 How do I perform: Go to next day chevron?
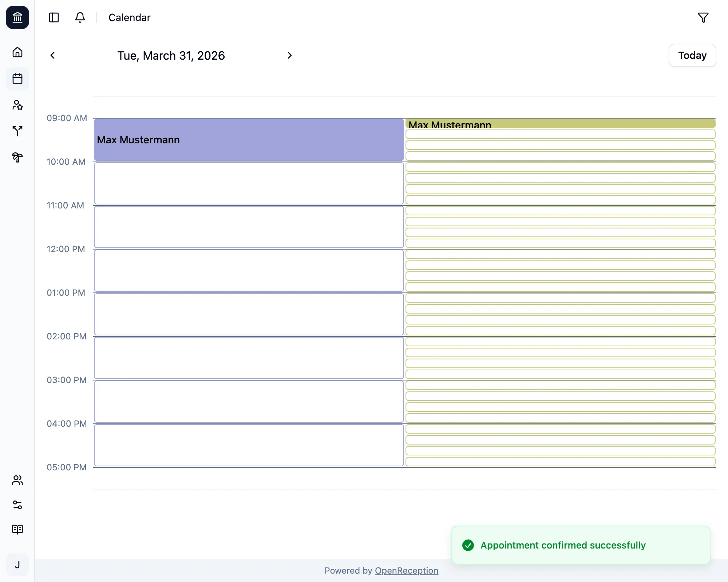tap(289, 55)
